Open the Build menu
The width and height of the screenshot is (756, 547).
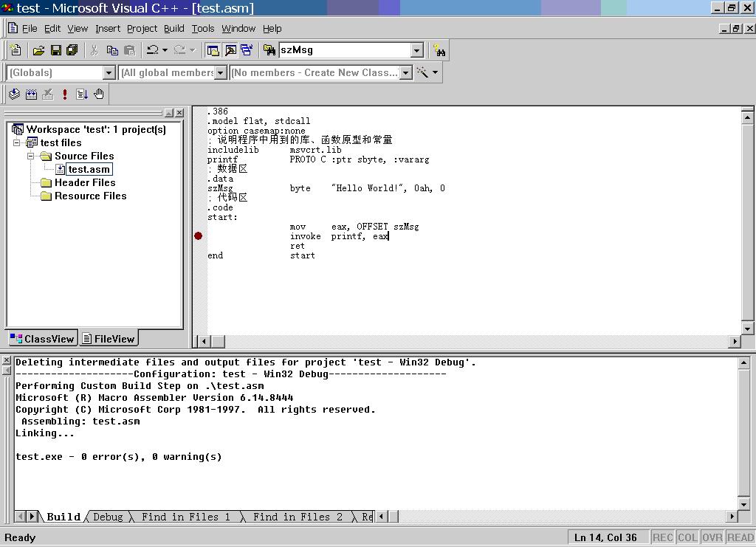pos(174,29)
